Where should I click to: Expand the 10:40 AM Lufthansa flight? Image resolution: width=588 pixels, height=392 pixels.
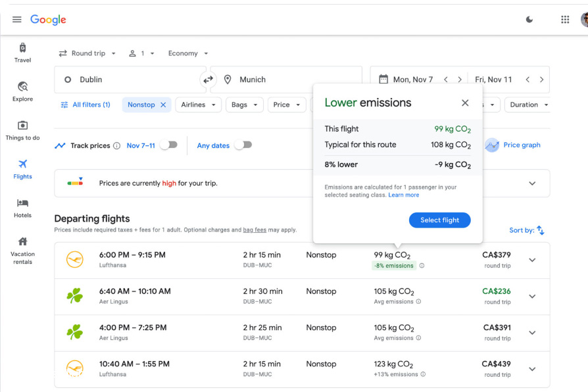532,369
